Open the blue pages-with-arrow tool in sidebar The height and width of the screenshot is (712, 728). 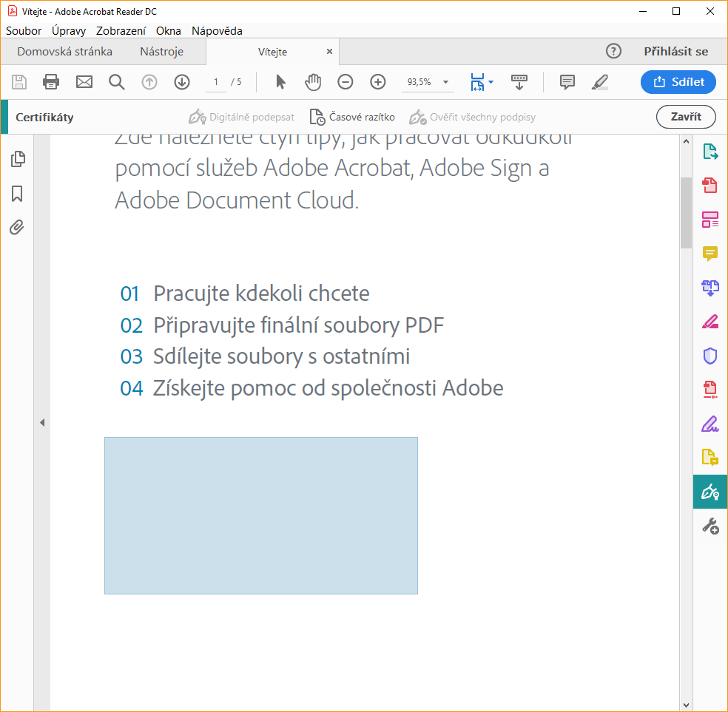point(710,288)
